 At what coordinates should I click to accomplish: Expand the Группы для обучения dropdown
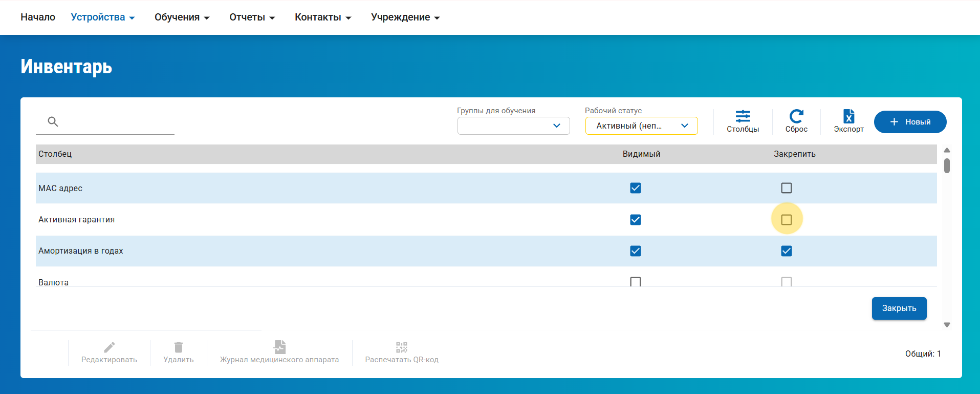pos(513,126)
